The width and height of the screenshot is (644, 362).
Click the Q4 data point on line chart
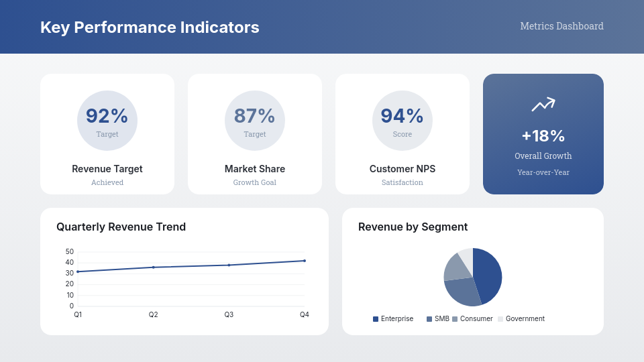[x=305, y=261]
